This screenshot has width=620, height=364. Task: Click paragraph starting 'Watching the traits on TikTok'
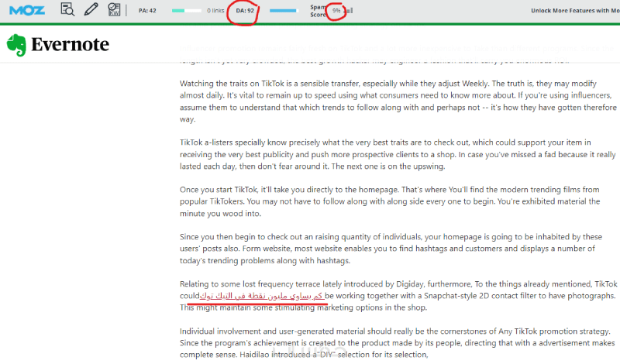pos(398,101)
